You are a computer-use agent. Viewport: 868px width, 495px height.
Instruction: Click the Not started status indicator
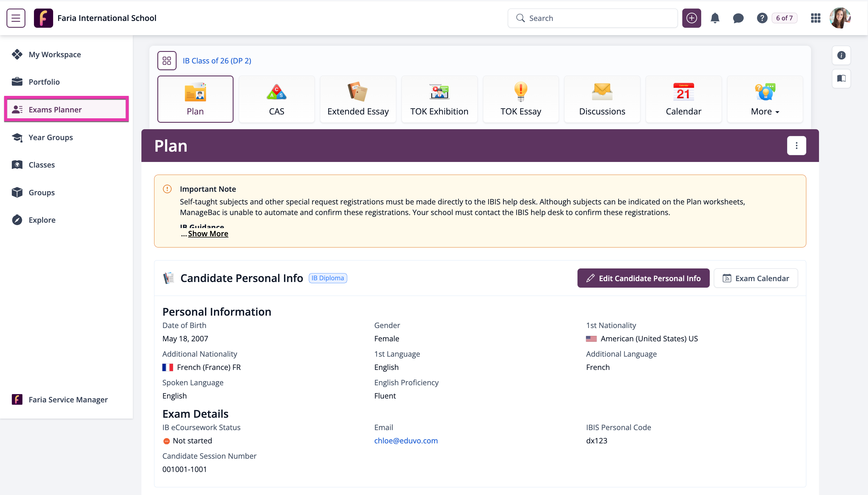pyautogui.click(x=187, y=441)
